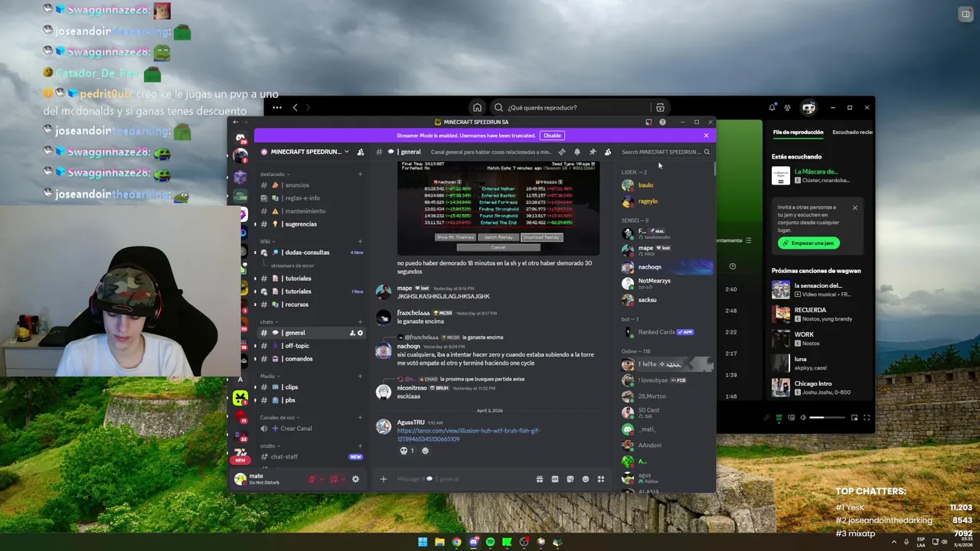Open gift icon in message bar
Screen dimensions: 980x551
click(540, 479)
